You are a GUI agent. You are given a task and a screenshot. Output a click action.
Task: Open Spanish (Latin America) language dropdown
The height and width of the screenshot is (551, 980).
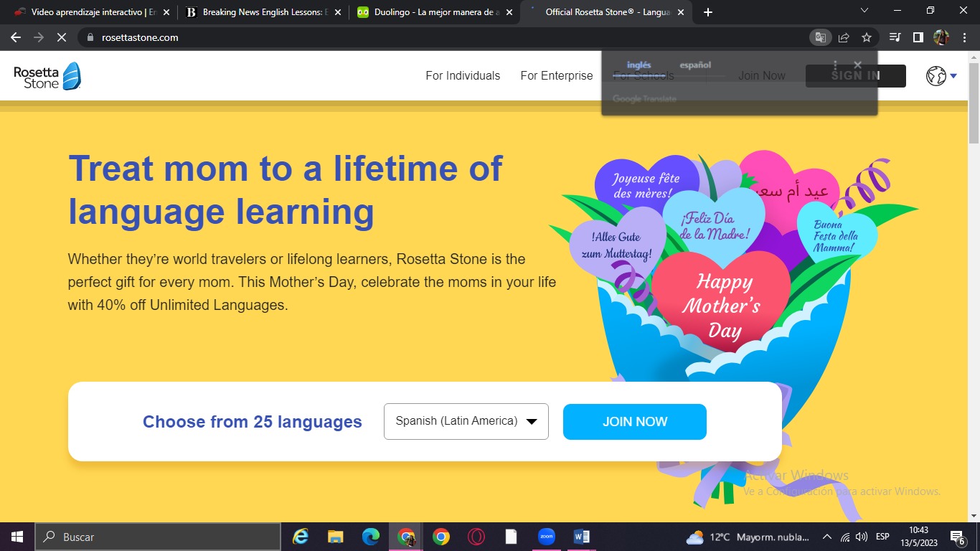click(x=466, y=421)
